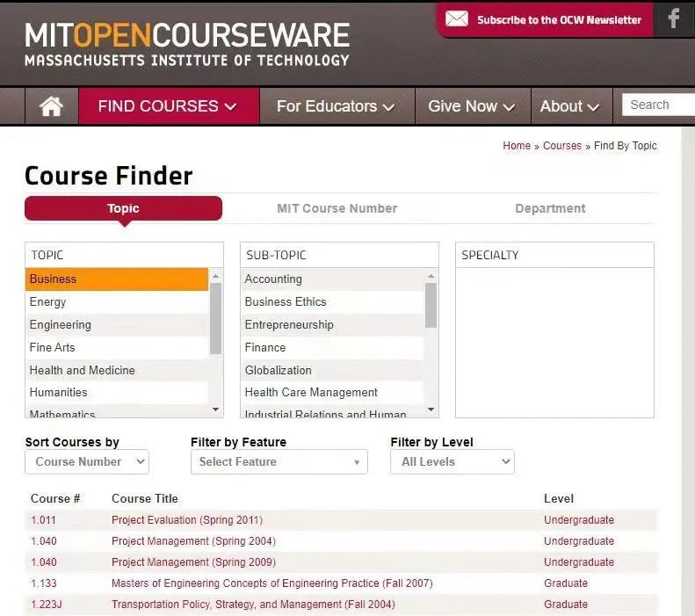This screenshot has width=695, height=616.
Task: Expand the For Educators menu
Action: [x=337, y=106]
